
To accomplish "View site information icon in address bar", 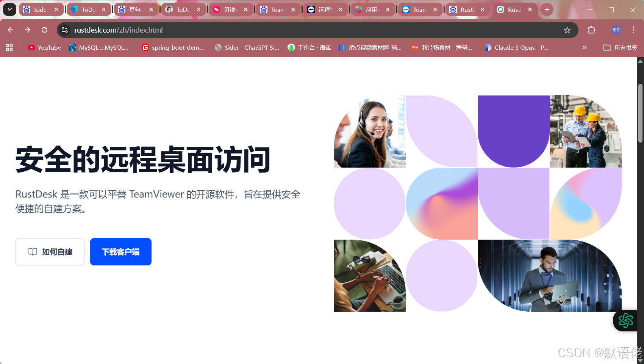I will (x=65, y=30).
